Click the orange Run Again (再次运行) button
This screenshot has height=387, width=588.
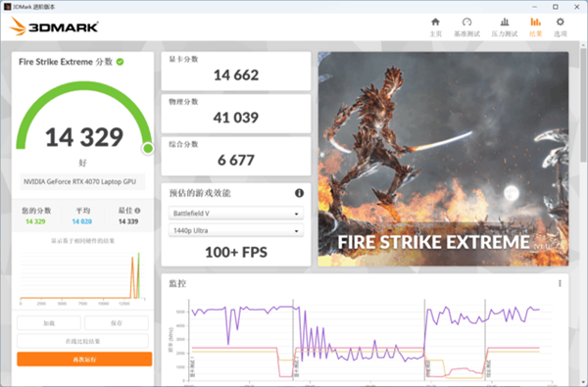coord(84,359)
